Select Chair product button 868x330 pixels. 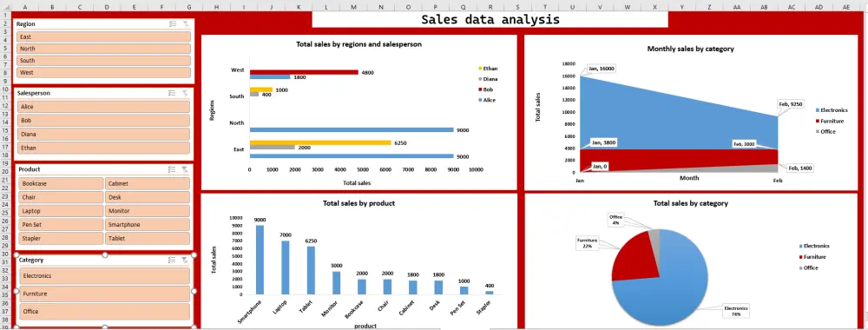pyautogui.click(x=61, y=197)
